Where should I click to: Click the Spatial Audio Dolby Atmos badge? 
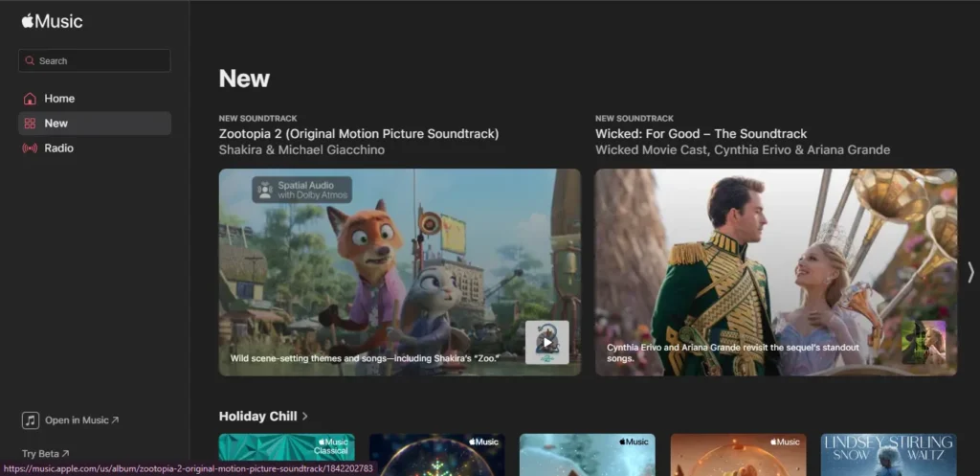coord(301,190)
